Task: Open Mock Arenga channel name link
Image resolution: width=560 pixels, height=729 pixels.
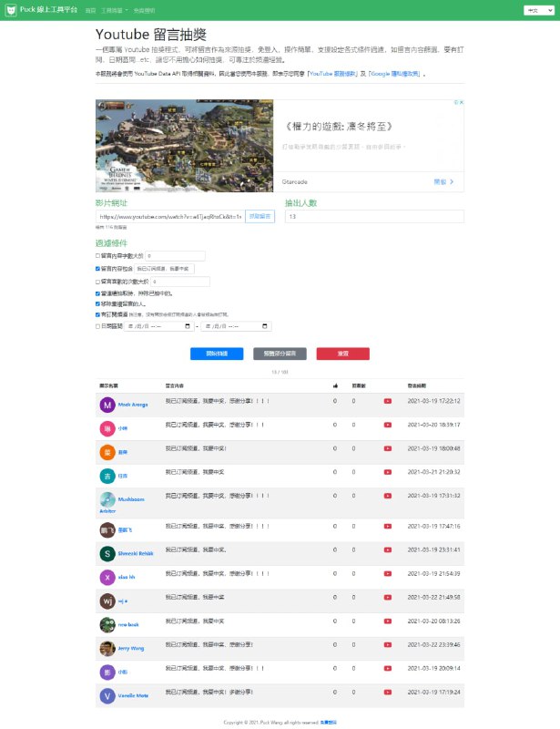Action: tap(133, 405)
